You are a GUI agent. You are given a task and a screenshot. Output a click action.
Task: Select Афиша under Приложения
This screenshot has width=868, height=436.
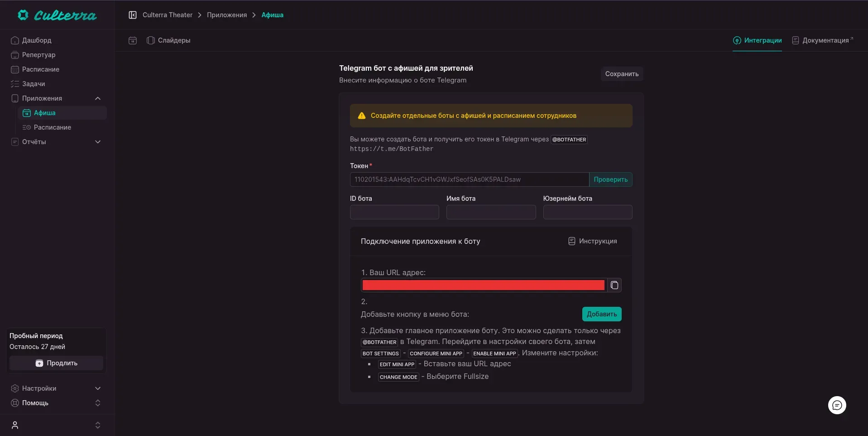pos(62,113)
